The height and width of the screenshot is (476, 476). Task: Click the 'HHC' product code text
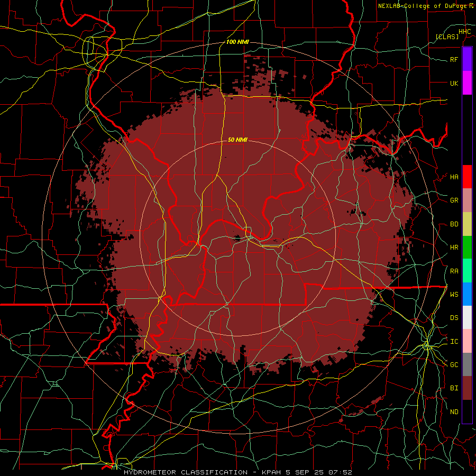(x=464, y=32)
